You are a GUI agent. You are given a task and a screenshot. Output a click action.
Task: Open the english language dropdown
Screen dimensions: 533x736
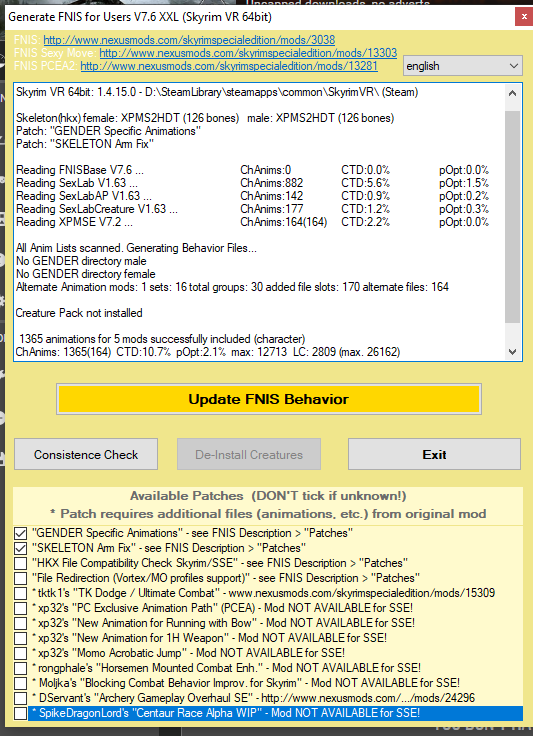tap(463, 66)
